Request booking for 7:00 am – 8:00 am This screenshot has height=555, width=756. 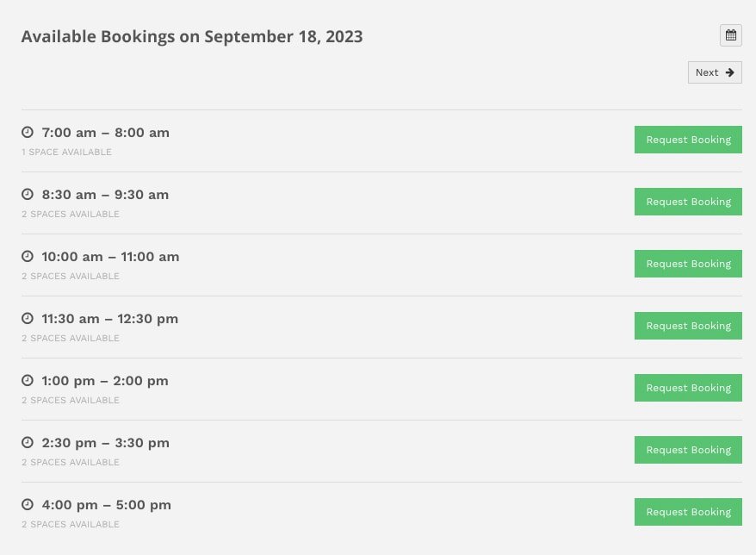coord(688,140)
